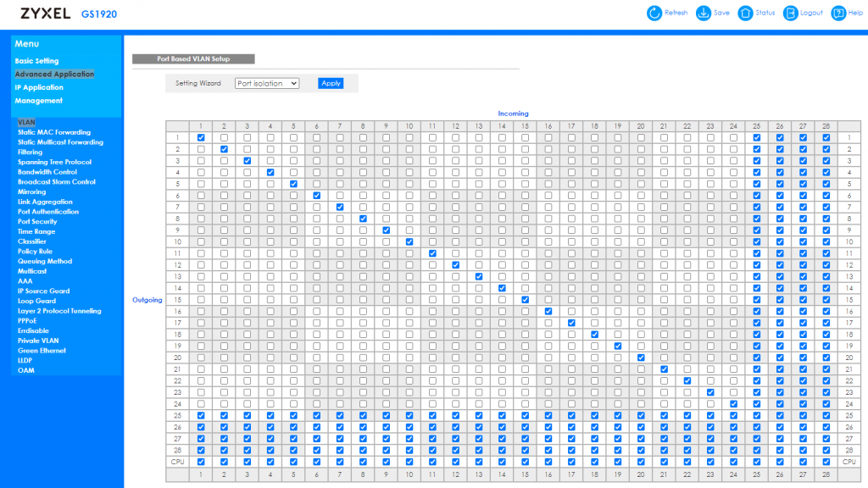The width and height of the screenshot is (868, 488).
Task: Click the Logout icon
Action: tap(790, 13)
